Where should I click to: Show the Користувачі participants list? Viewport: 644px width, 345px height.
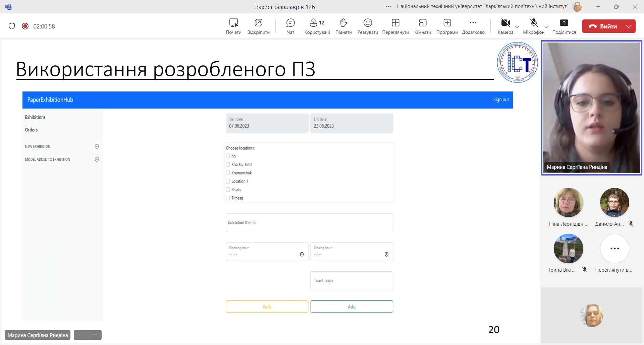click(x=317, y=26)
